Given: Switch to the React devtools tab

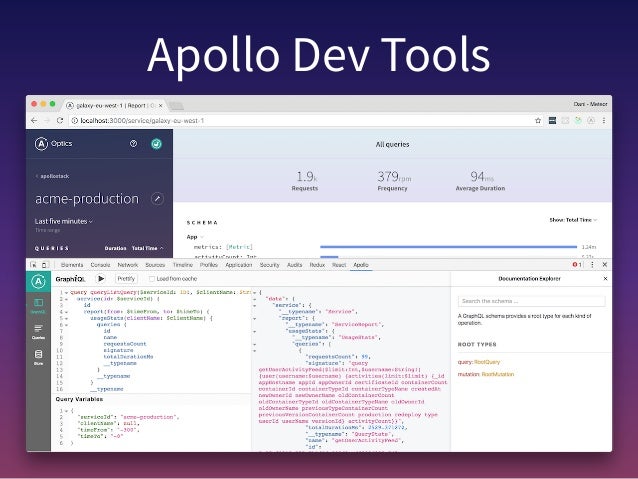Looking at the screenshot, I should [x=339, y=265].
